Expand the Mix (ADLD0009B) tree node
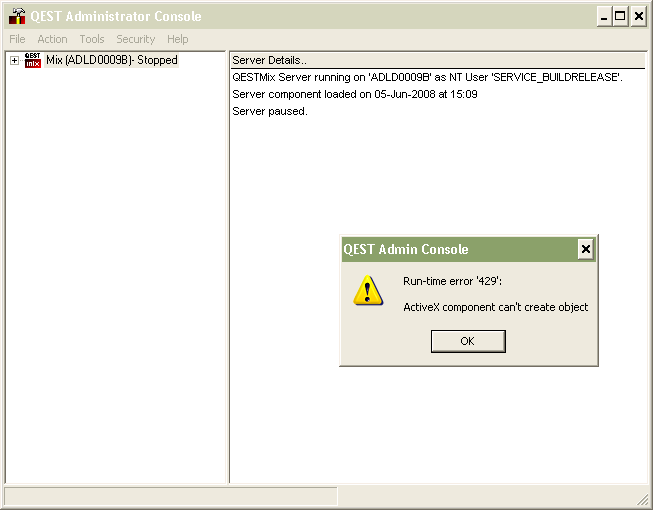Viewport: 653px width, 510px height. [x=14, y=61]
